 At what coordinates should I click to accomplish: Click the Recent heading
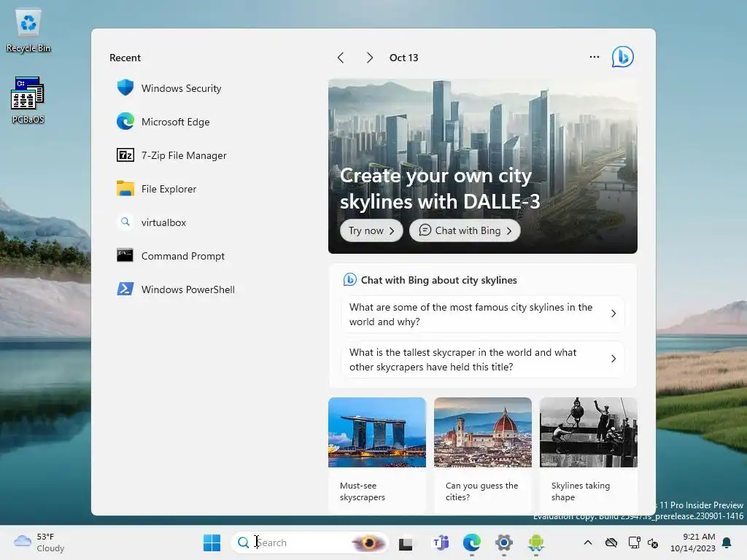point(125,58)
